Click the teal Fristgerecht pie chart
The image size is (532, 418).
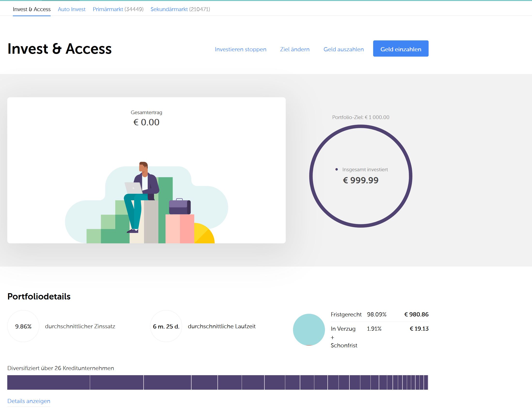(309, 329)
